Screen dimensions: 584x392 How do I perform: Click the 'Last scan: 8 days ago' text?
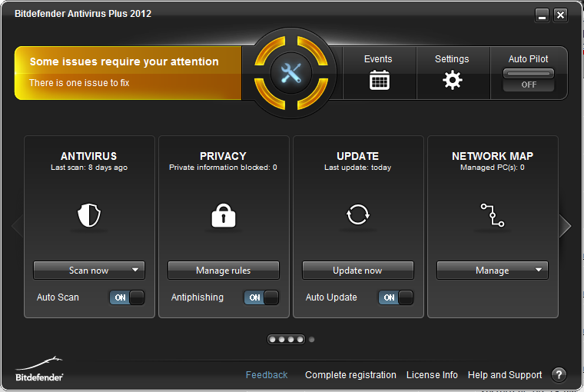click(x=89, y=168)
